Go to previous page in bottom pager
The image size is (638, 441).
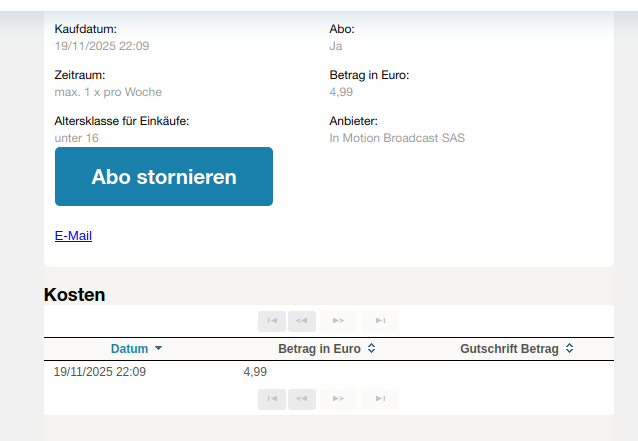point(302,399)
